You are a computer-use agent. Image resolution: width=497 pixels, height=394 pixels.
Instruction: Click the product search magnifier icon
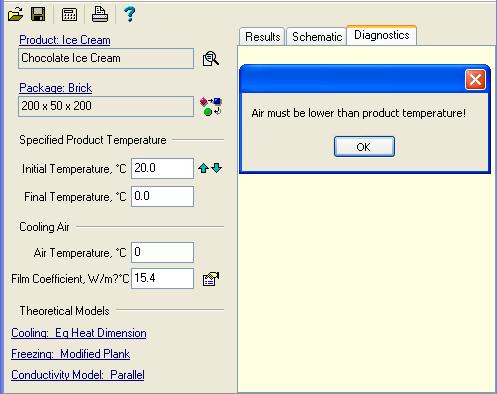pos(211,59)
